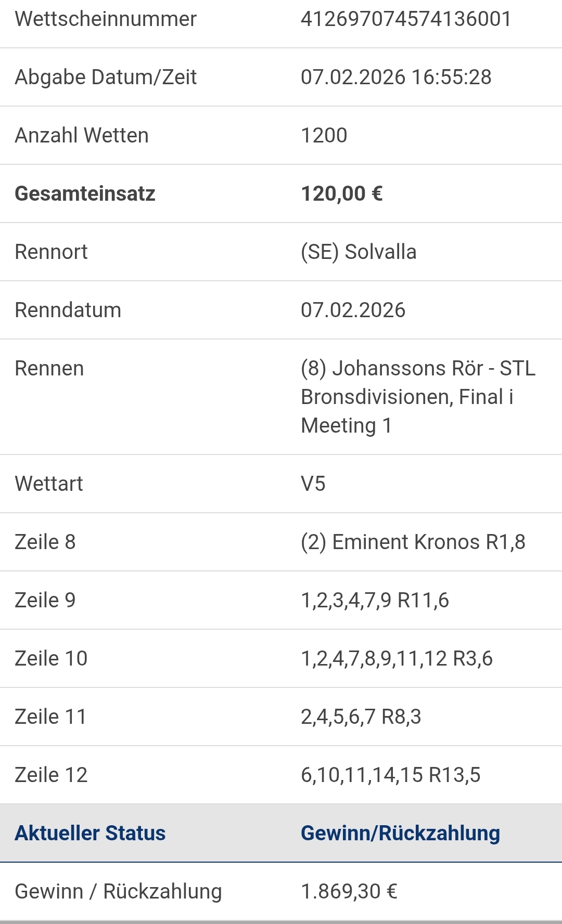Select the Zeile 8 Eminent Kronos entry
Screen dimensions: 562x924
point(413,542)
